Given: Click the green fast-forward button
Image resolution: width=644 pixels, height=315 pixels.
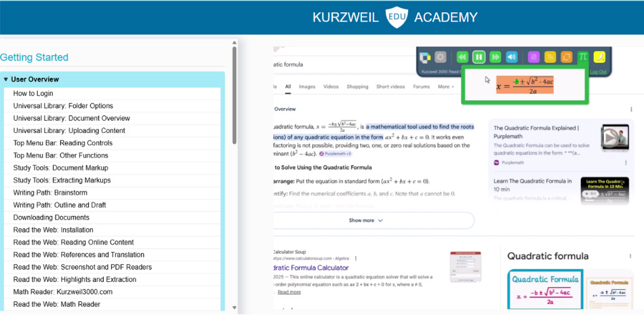Looking at the screenshot, I should click(x=496, y=57).
